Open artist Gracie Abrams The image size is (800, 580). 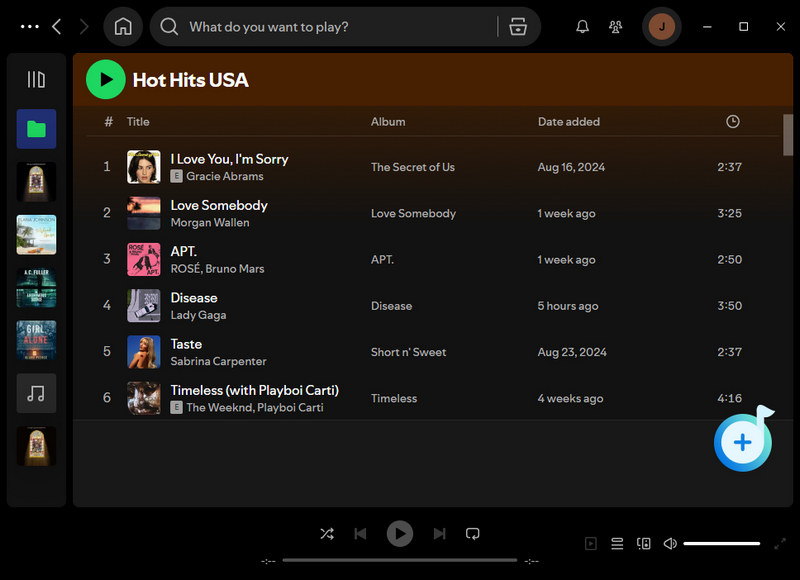(224, 176)
